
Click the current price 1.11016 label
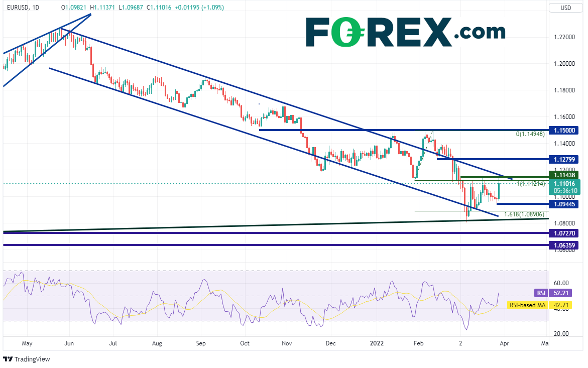click(566, 184)
